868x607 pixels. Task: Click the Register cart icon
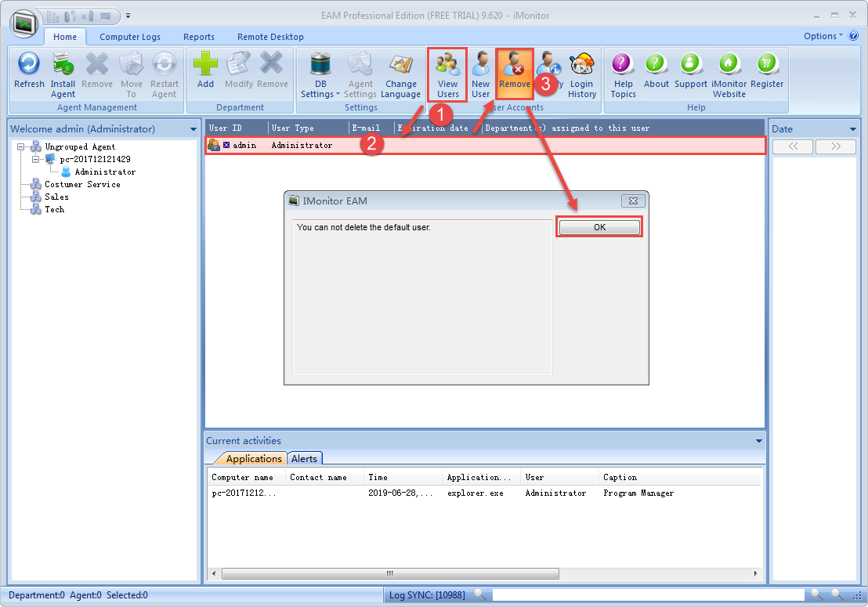click(767, 70)
